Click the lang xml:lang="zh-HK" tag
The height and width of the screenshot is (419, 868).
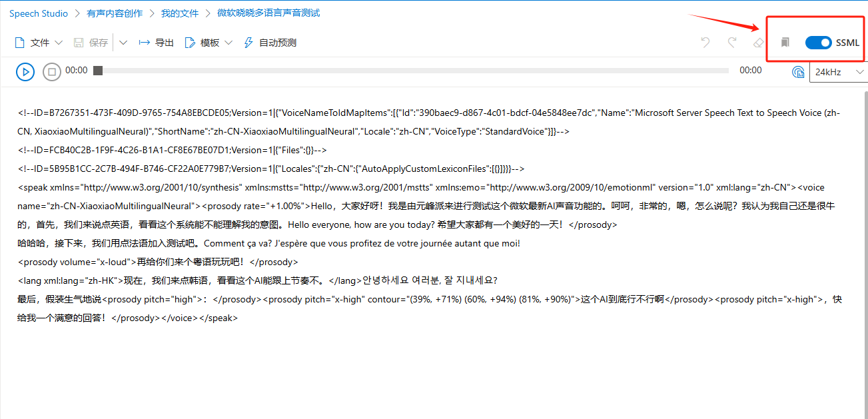(x=71, y=280)
